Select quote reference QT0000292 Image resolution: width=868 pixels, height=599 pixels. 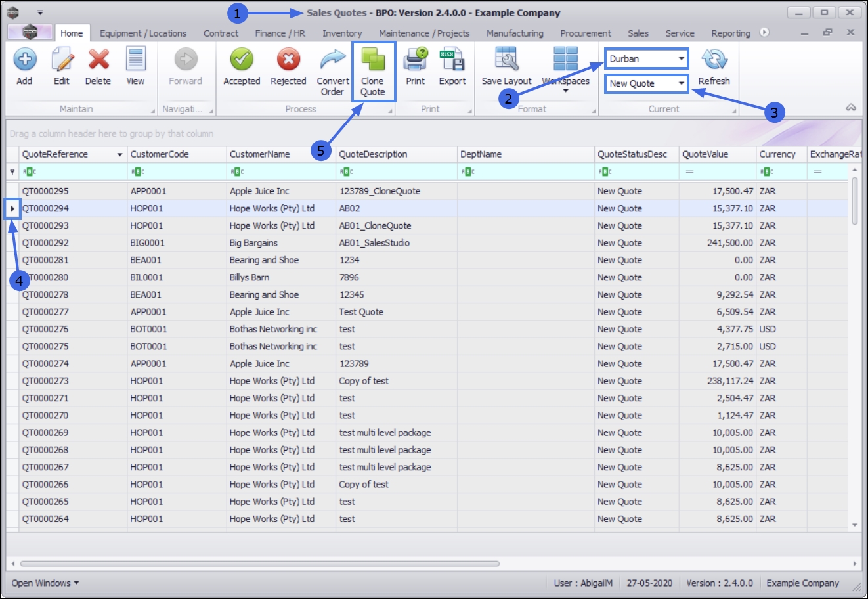click(x=45, y=243)
